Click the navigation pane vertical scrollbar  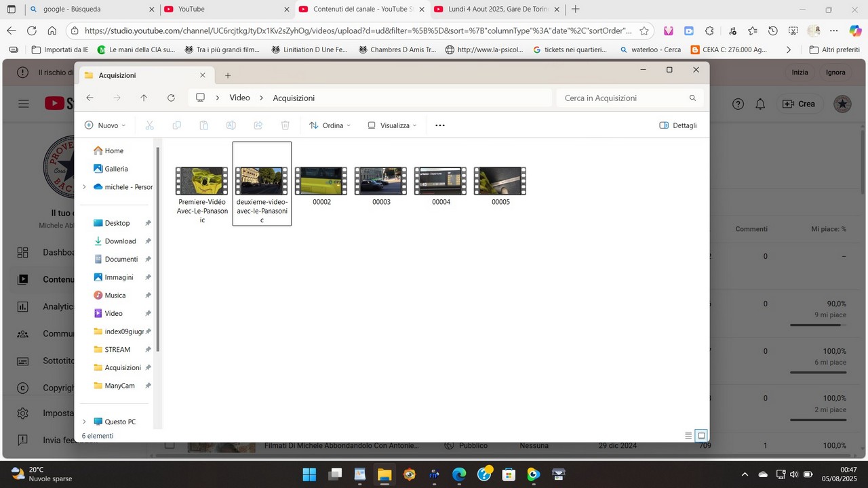click(158, 248)
